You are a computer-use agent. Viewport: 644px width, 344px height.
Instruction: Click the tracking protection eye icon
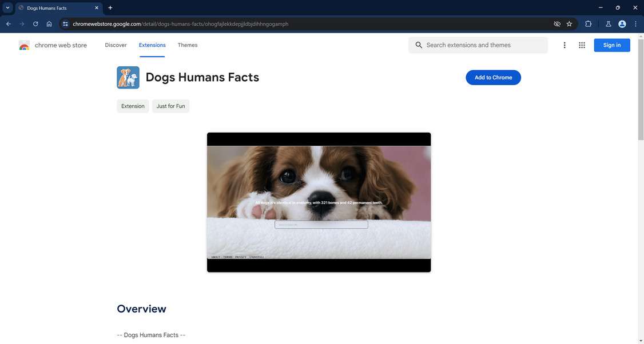click(556, 23)
